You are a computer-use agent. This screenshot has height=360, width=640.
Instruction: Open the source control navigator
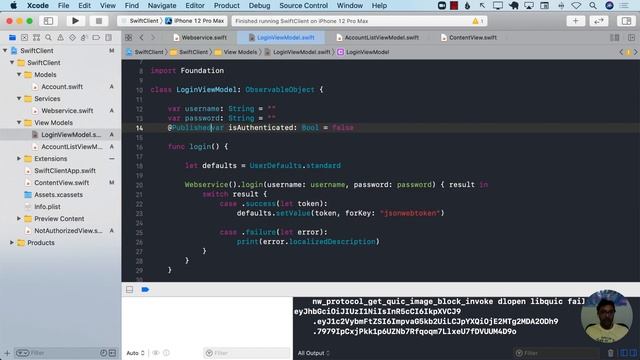pos(24,38)
